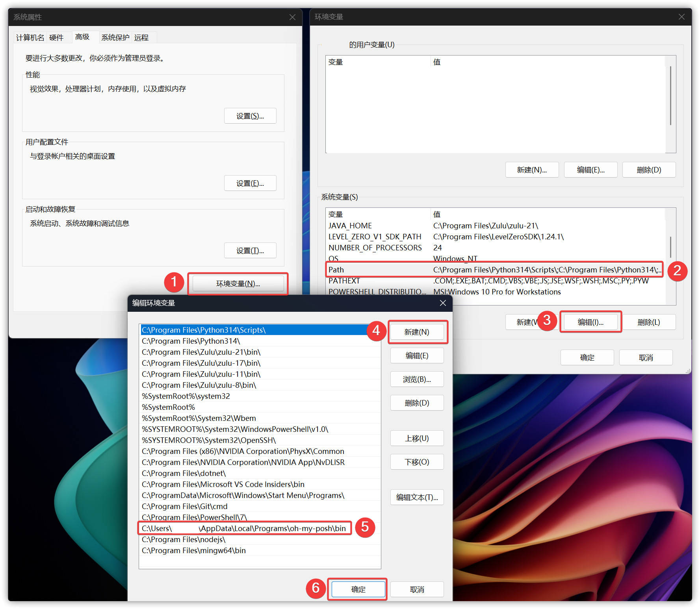
Task: Switch to the 硬件 tab
Action: [x=56, y=38]
